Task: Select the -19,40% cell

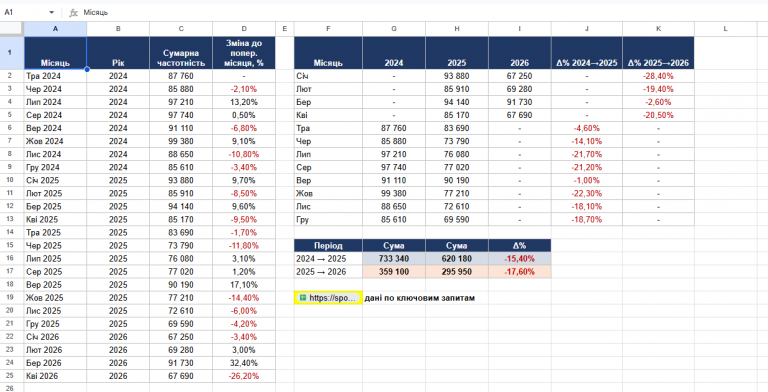Action: coord(658,89)
